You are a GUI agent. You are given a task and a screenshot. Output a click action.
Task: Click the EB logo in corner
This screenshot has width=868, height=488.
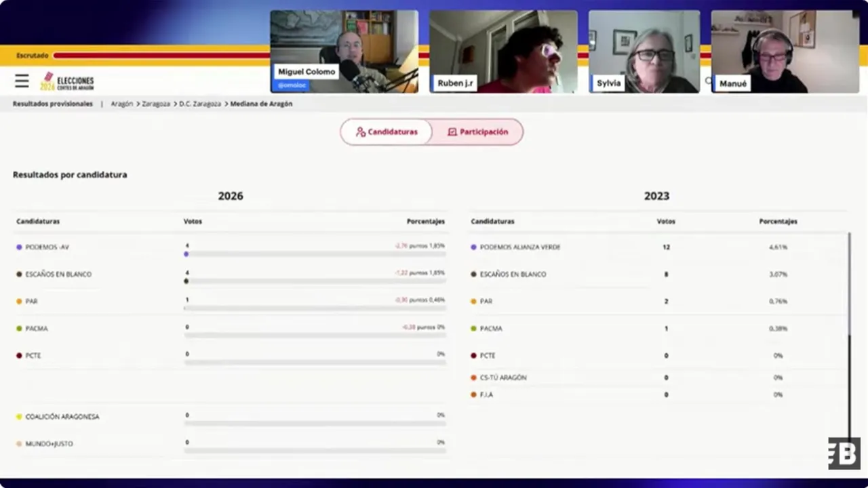(844, 453)
